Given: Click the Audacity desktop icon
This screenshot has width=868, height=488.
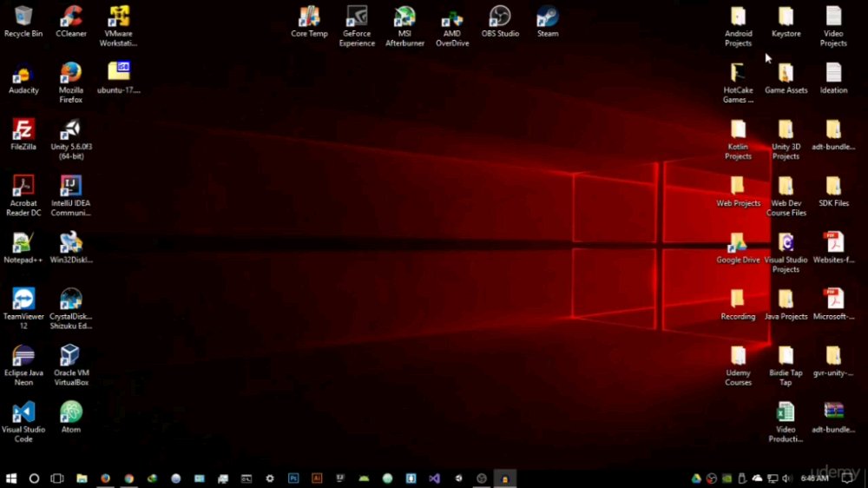Looking at the screenshot, I should (x=23, y=79).
